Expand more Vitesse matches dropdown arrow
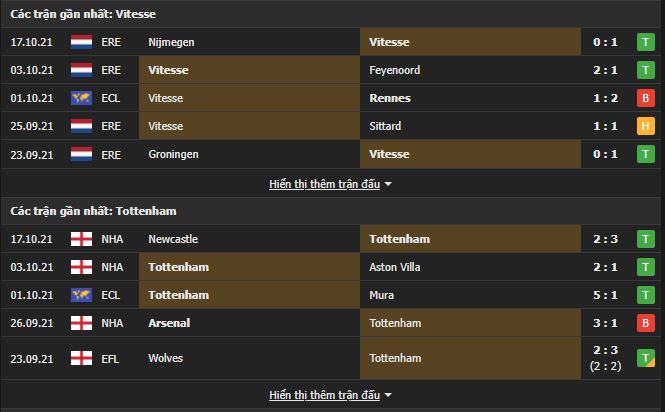 tap(389, 184)
